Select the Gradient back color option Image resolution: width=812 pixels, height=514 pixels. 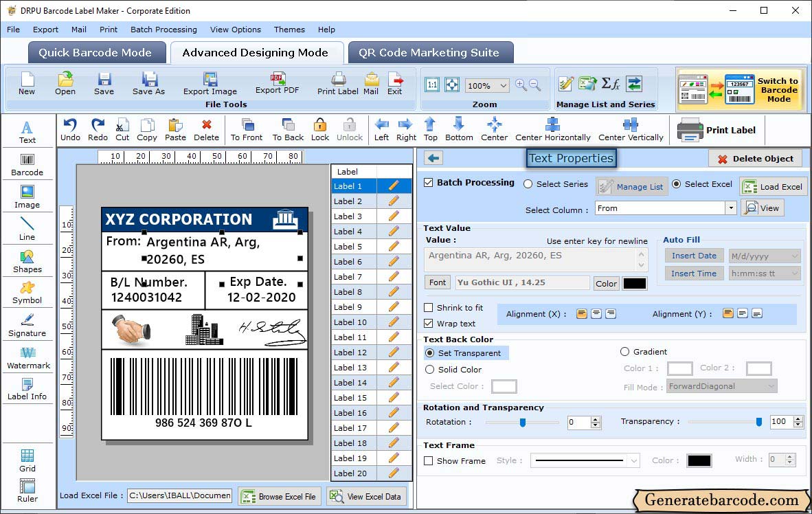click(624, 352)
